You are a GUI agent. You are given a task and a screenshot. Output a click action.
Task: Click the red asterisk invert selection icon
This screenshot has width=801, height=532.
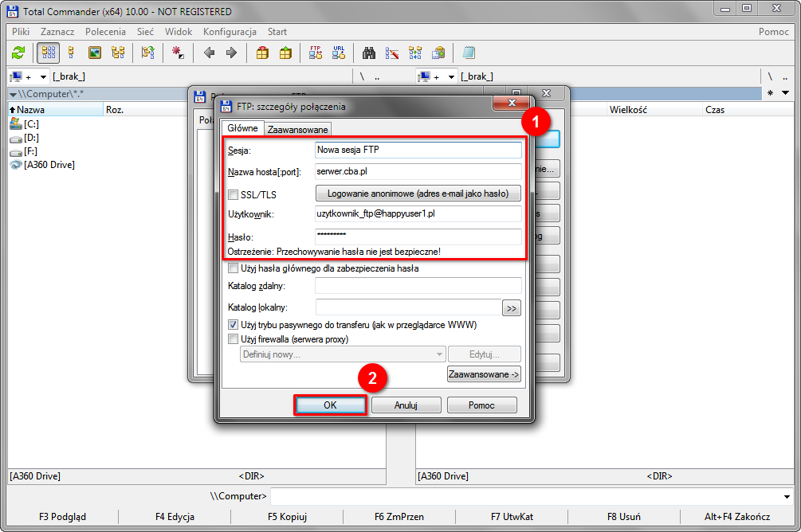[x=178, y=53]
